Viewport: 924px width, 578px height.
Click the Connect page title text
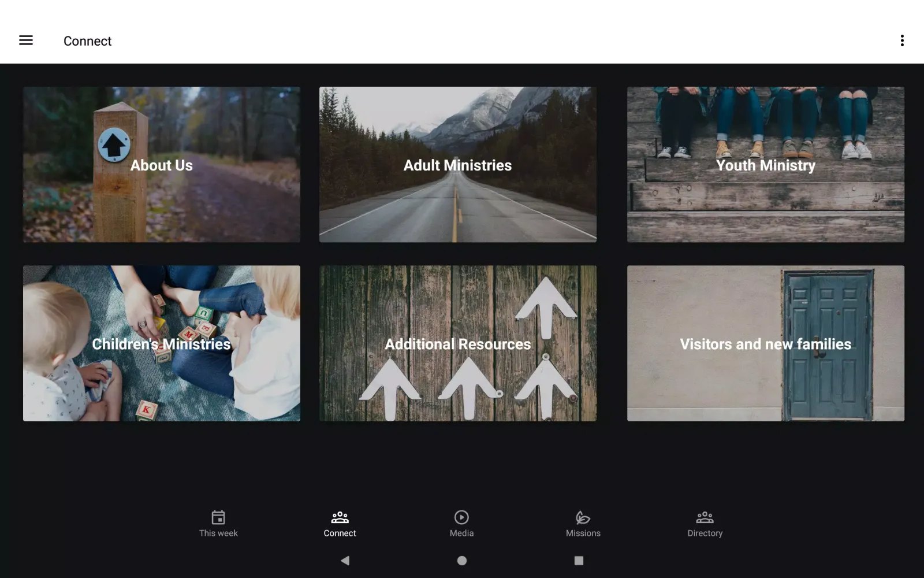pyautogui.click(x=87, y=41)
